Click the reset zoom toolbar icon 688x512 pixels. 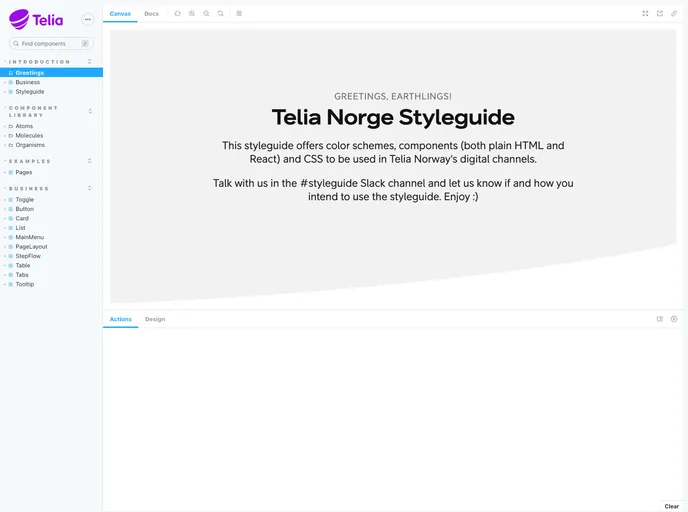coord(221,14)
